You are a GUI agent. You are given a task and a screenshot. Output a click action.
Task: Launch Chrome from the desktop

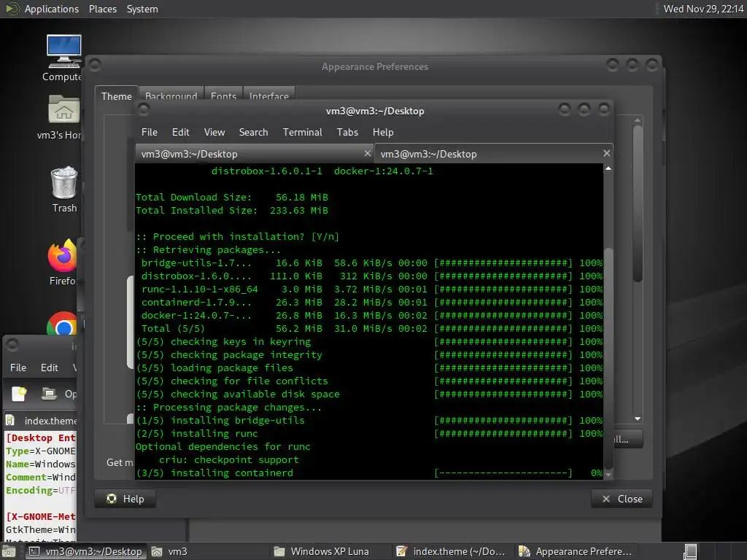[63, 324]
